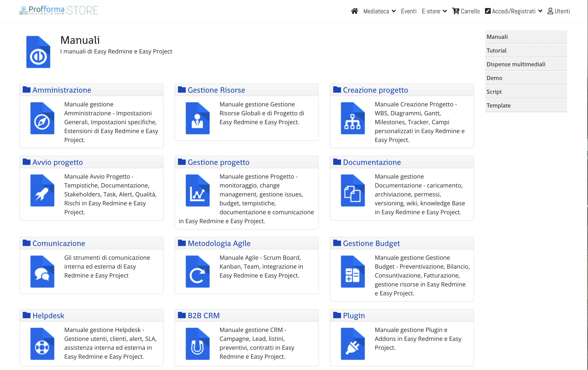Click the folder icon beside Metodologia Agile
The height and width of the screenshot is (370, 588).
182,243
